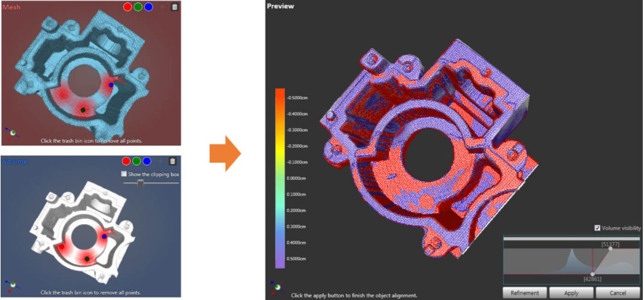This screenshot has height=300, width=644.
Task: Uncheck the Volume visibility checkbox
Action: click(x=597, y=228)
